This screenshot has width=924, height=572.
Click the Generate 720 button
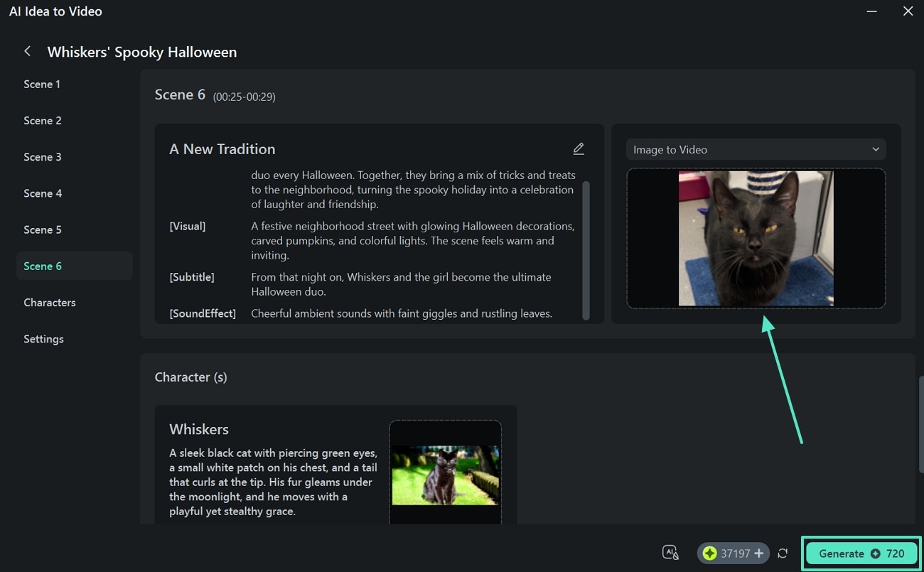pos(861,554)
